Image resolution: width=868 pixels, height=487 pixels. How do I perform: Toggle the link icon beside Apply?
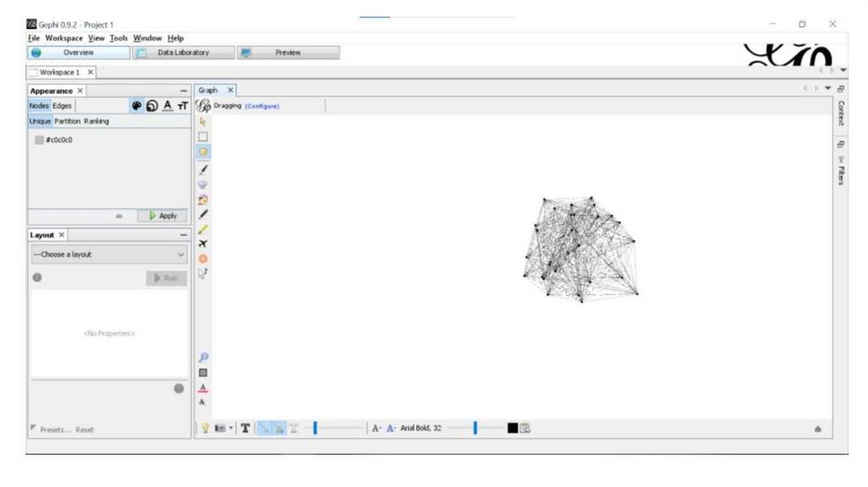pos(119,216)
